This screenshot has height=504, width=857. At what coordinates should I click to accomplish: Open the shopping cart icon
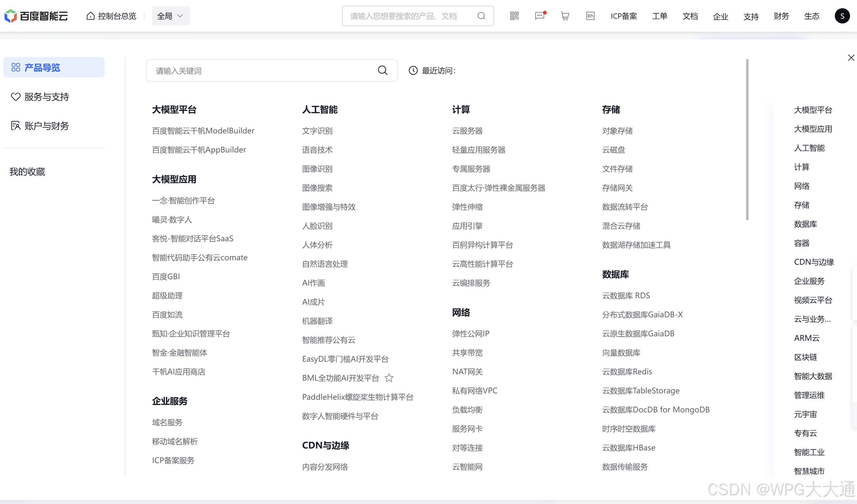(565, 16)
